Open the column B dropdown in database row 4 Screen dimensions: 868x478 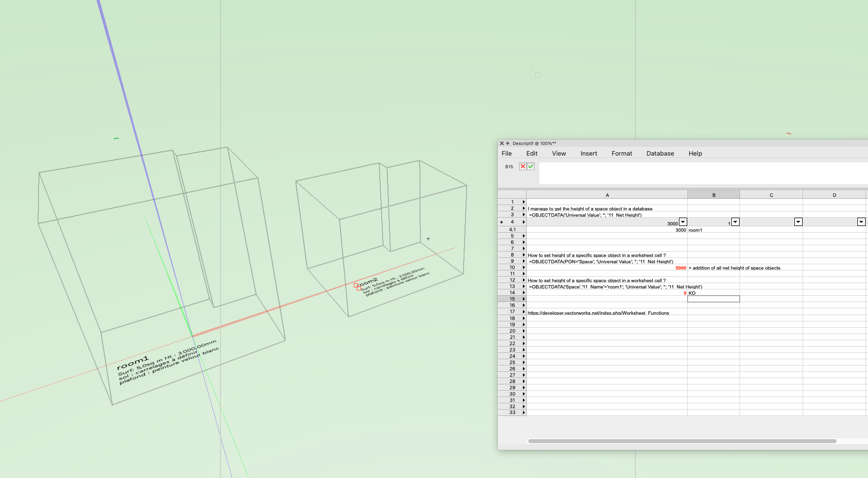(735, 222)
